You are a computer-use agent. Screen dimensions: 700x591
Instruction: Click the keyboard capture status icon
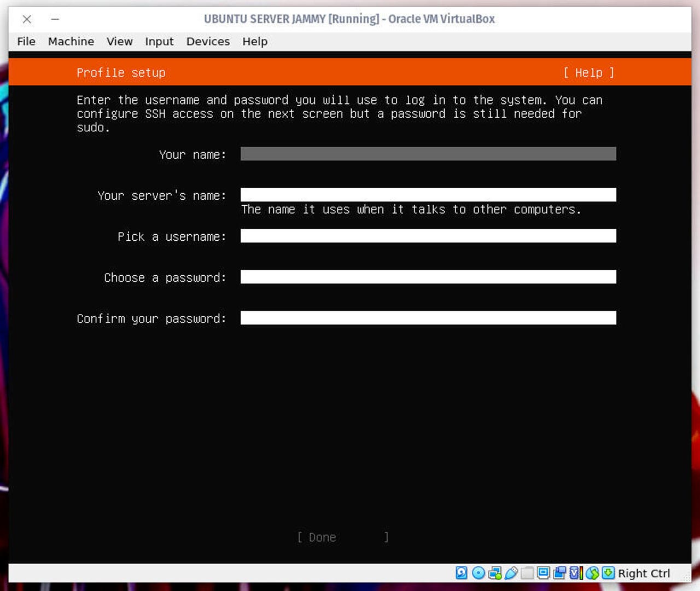coord(608,573)
